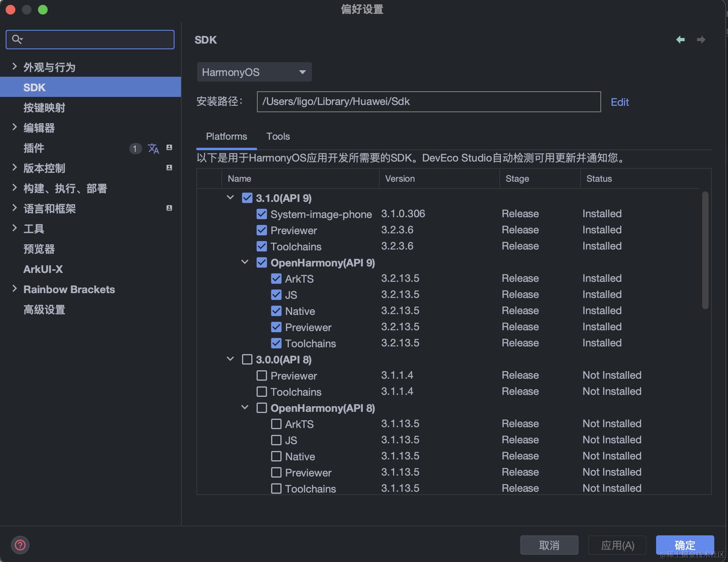Expand the 构建、执行、部署 section
This screenshot has height=562, width=728.
coord(15,188)
